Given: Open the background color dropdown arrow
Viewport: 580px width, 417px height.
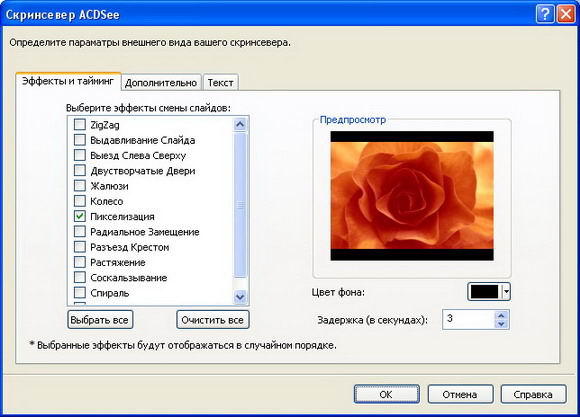Looking at the screenshot, I should (x=506, y=292).
